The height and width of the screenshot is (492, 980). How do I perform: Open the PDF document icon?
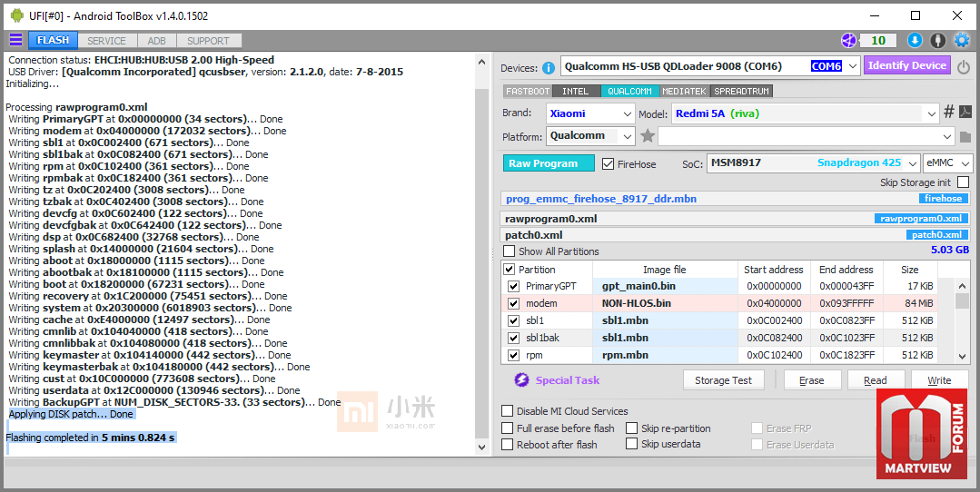(965, 113)
